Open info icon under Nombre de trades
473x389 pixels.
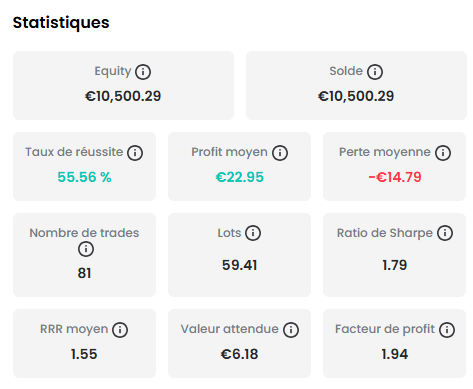coord(86,249)
